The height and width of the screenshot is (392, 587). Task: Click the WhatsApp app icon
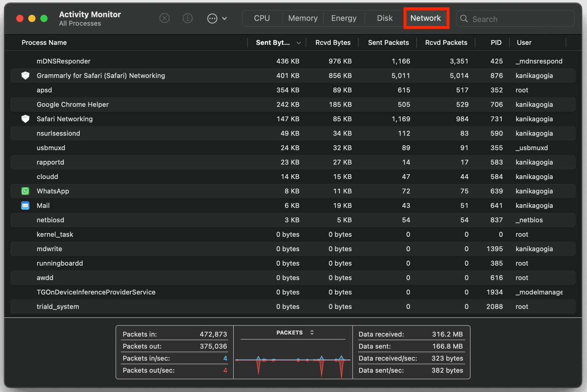[x=25, y=191]
